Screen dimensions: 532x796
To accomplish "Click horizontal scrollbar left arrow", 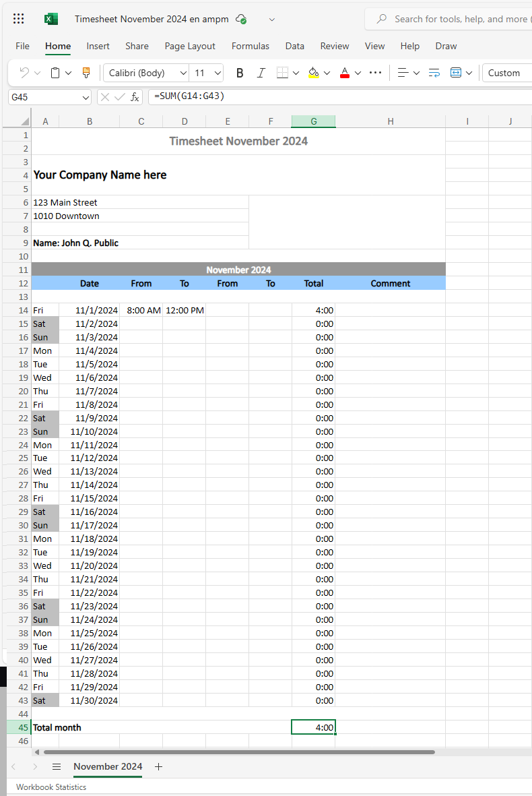I will tap(36, 752).
